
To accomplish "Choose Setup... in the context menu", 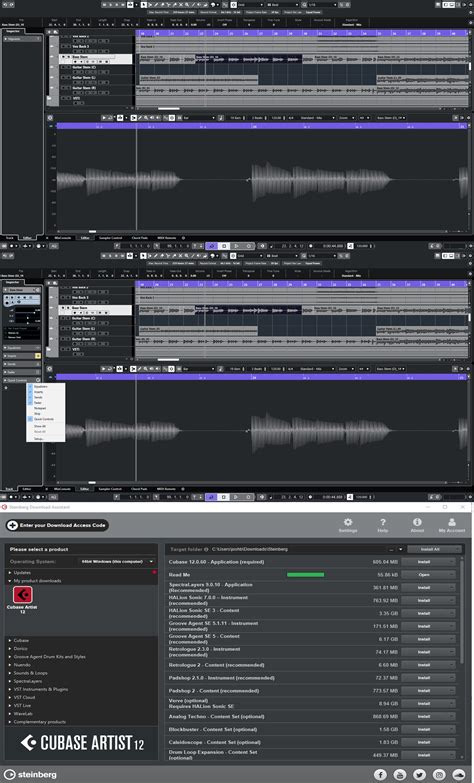I will pos(38,438).
